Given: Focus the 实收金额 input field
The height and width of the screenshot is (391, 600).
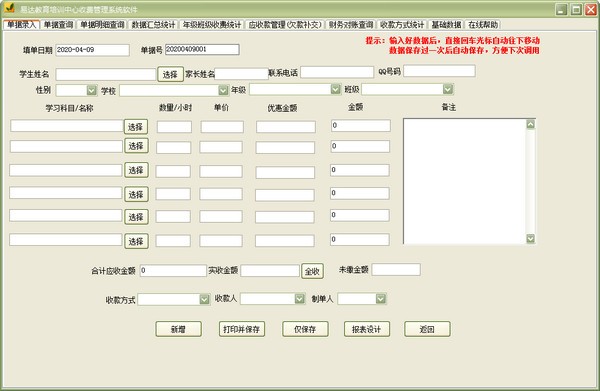Looking at the screenshot, I should pos(270,270).
